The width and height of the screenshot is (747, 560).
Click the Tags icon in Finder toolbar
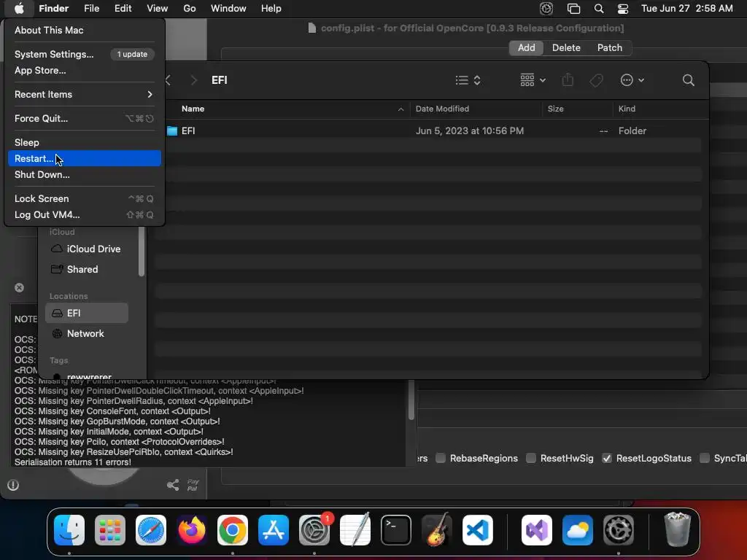pos(596,80)
